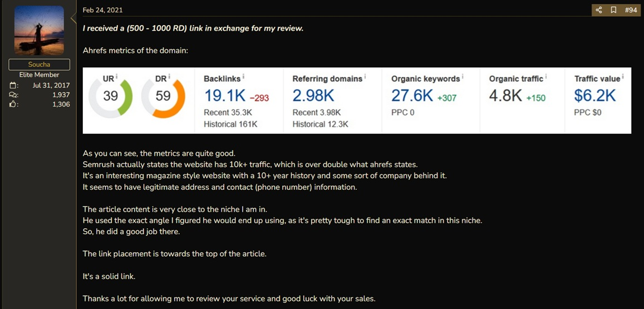Click the info icon beside DR
Image resolution: width=644 pixels, height=309 pixels.
[169, 76]
